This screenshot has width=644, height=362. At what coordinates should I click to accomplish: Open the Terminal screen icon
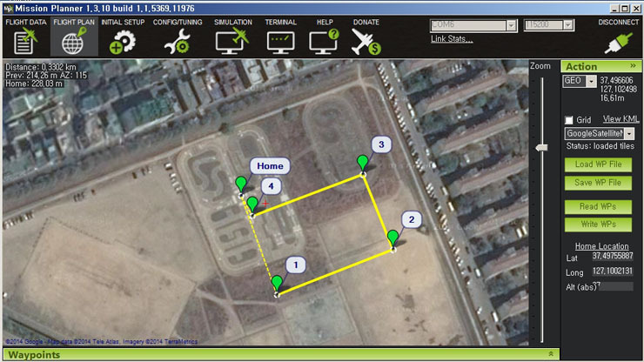click(x=280, y=43)
